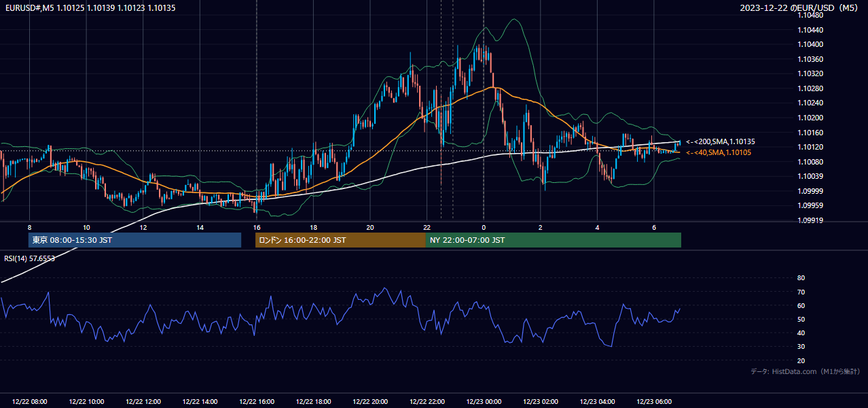Click price axis label 1.10160

[812, 133]
